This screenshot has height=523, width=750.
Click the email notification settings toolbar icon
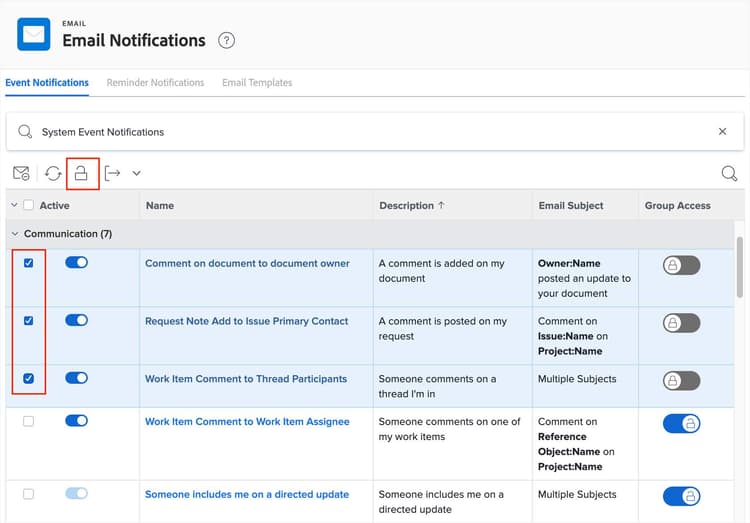(21, 174)
